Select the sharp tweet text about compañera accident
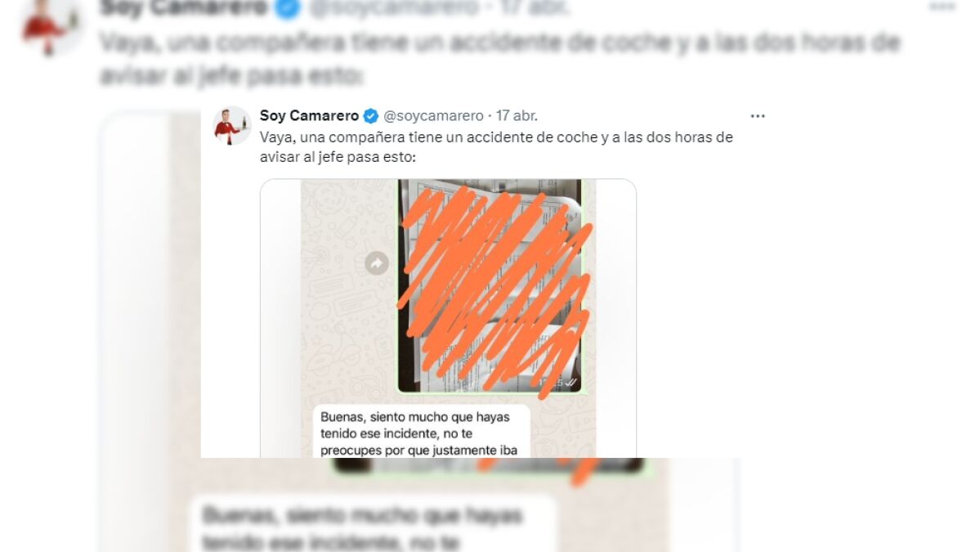 [x=496, y=147]
